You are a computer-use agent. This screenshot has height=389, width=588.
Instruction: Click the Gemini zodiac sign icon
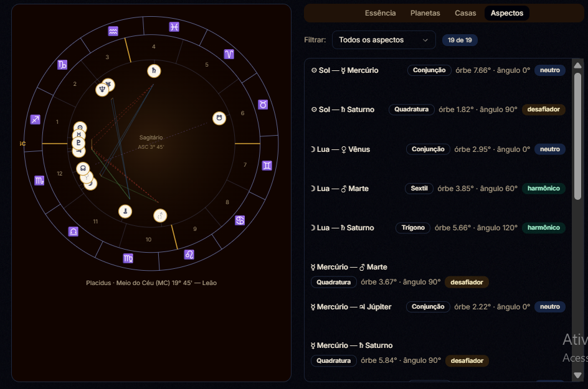267,166
